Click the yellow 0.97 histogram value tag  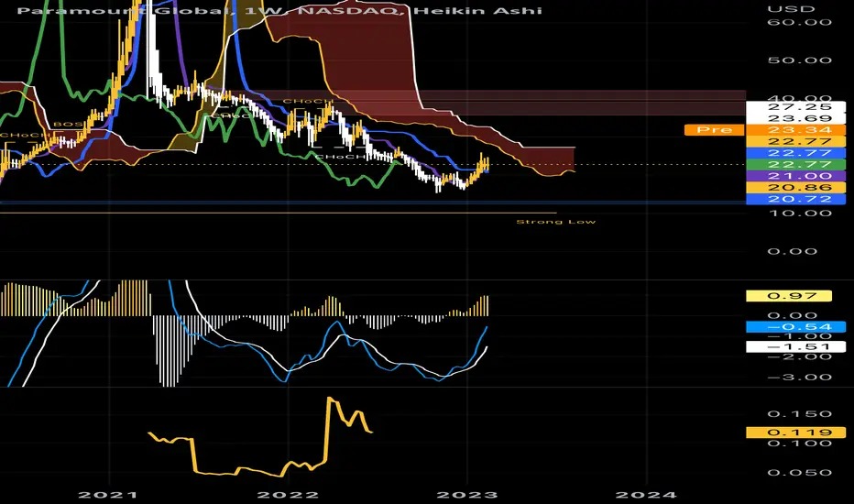[x=789, y=296]
